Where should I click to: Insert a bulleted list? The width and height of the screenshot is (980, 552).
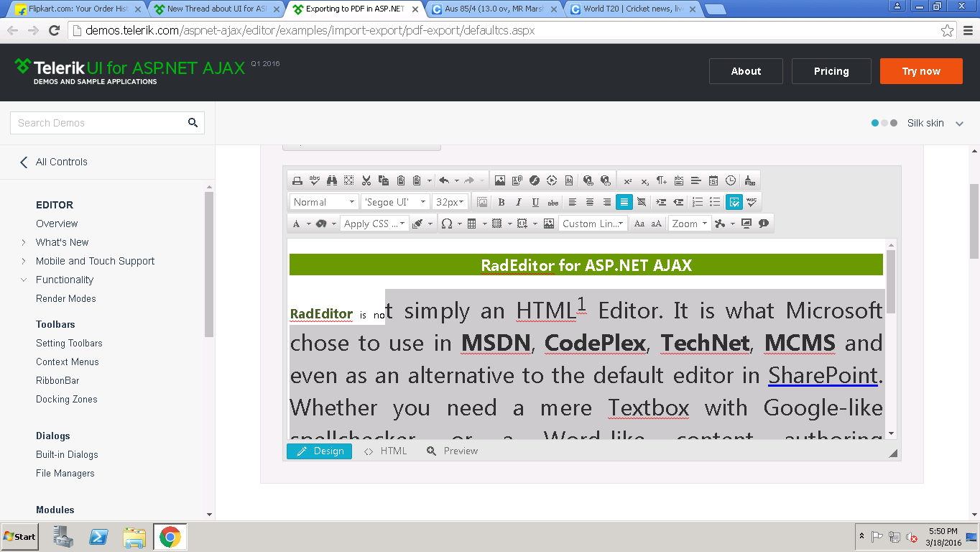(x=715, y=202)
